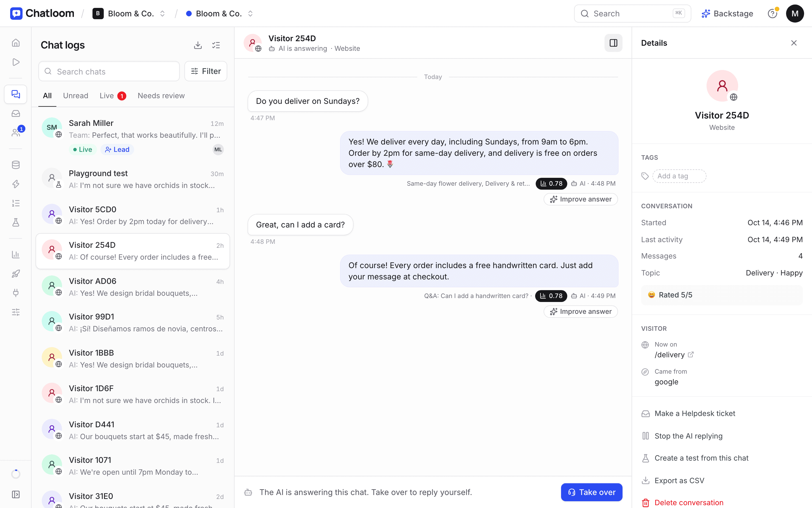Download chat logs with the export icon
This screenshot has width=812, height=508.
198,45
